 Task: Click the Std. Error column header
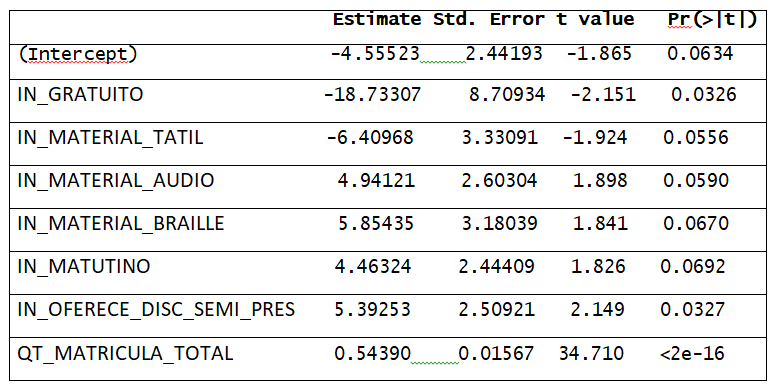point(489,19)
